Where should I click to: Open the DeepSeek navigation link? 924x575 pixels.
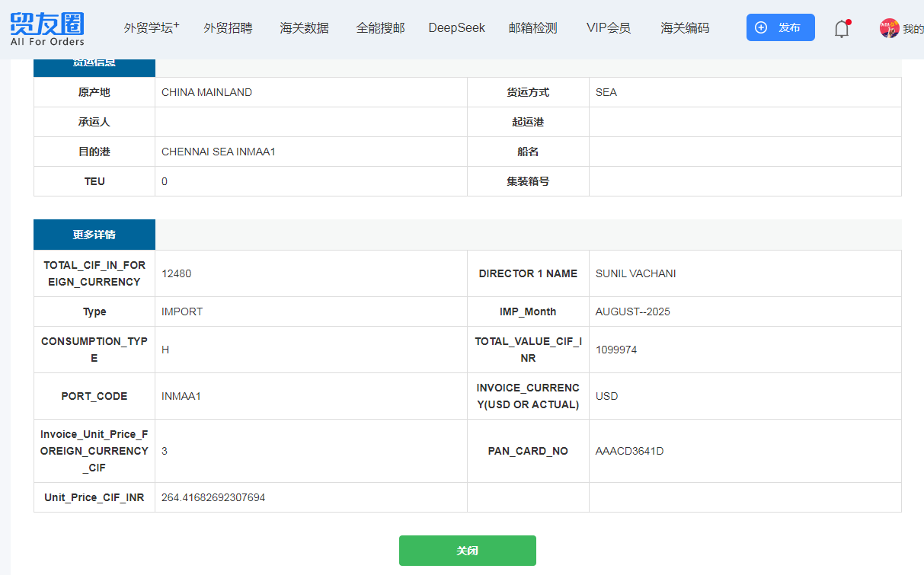point(456,28)
